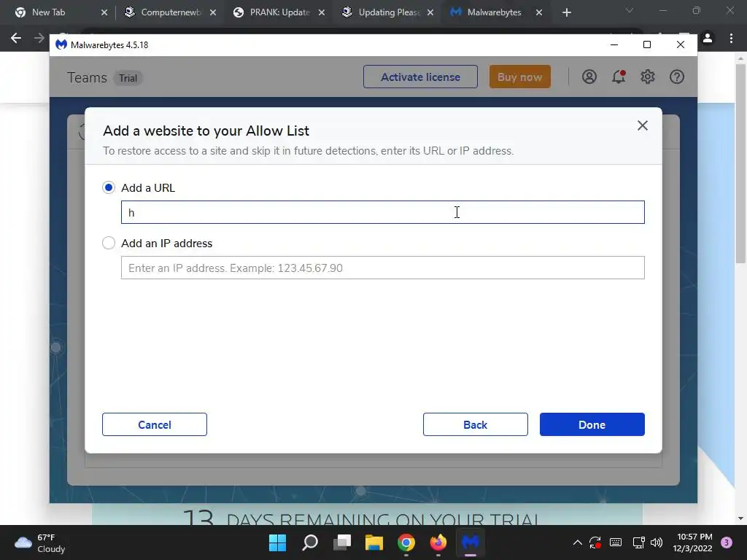
Task: Click into the URL text field
Action: click(x=382, y=212)
